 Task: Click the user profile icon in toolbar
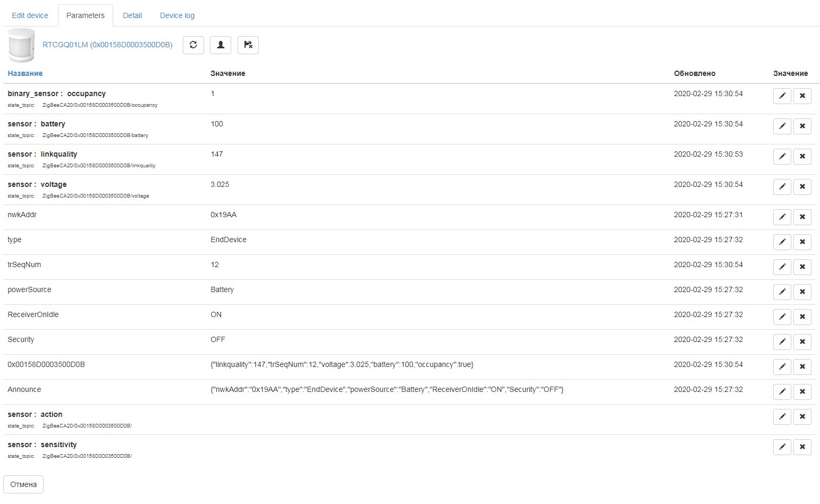tap(220, 45)
